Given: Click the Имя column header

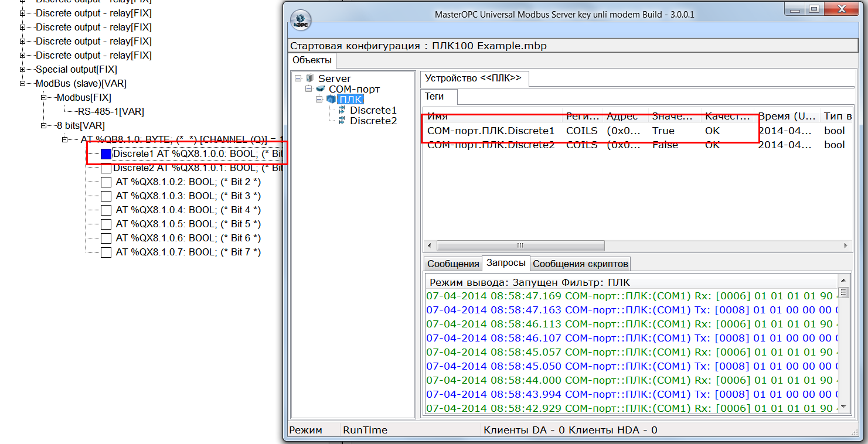Looking at the screenshot, I should (x=492, y=116).
